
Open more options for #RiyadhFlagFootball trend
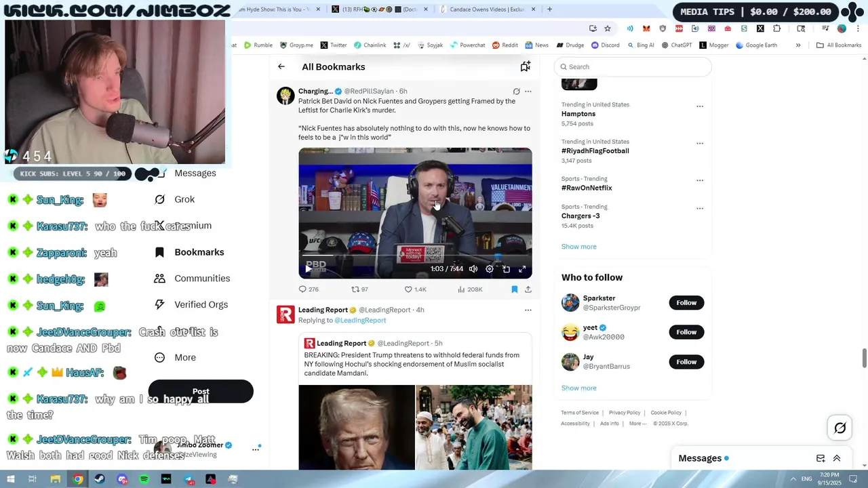(x=700, y=144)
